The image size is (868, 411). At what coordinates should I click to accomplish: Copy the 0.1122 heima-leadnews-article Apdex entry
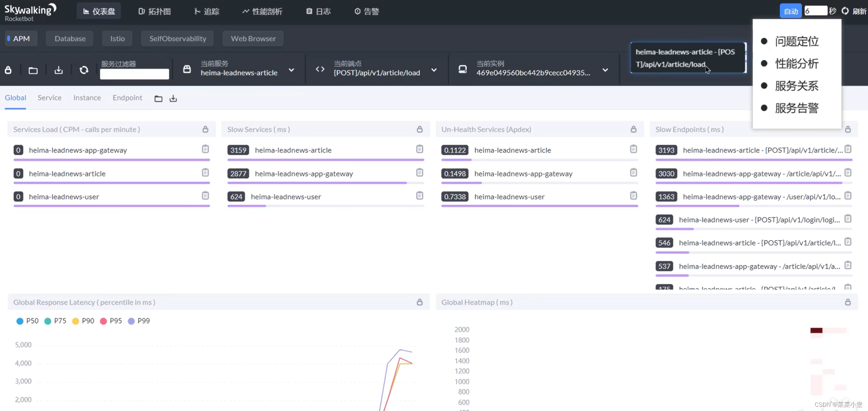(x=634, y=149)
